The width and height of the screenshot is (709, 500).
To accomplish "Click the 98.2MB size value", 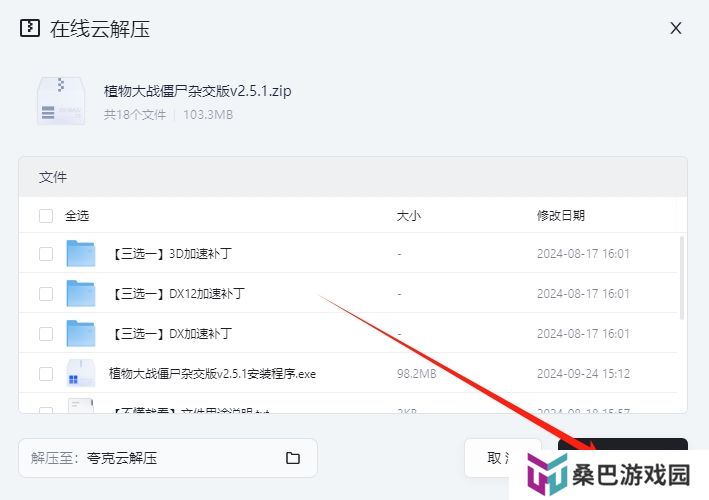I will tap(416, 374).
